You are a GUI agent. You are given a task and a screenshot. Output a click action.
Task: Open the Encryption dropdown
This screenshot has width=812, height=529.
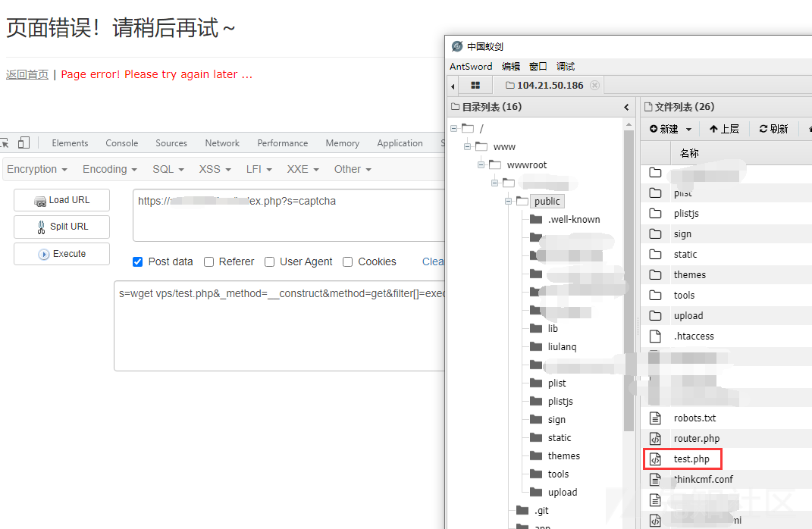(x=36, y=169)
